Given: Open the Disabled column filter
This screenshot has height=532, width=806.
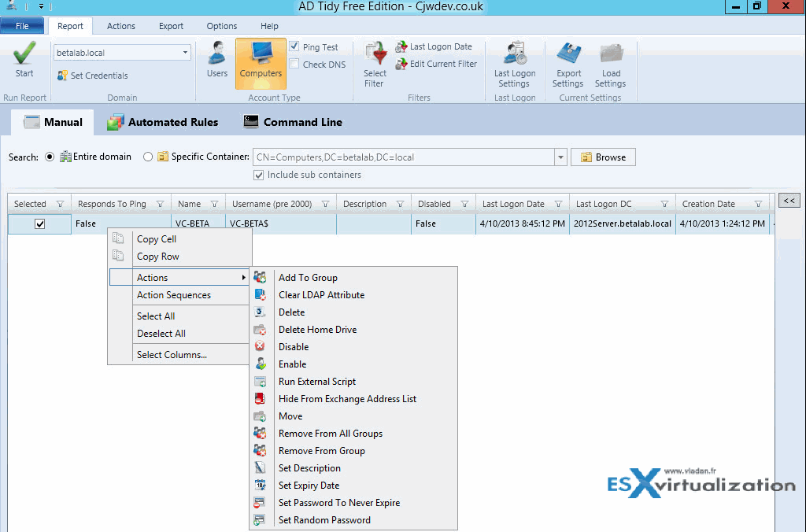Looking at the screenshot, I should [x=464, y=204].
